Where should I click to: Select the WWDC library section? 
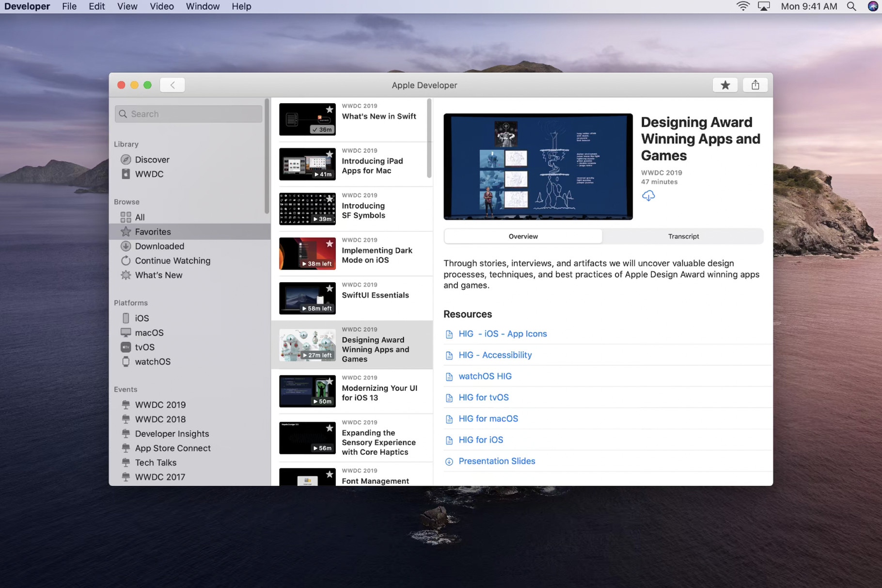click(x=149, y=174)
